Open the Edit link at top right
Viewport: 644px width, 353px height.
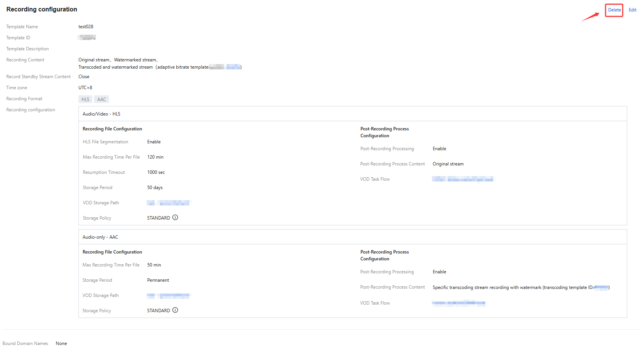(632, 10)
